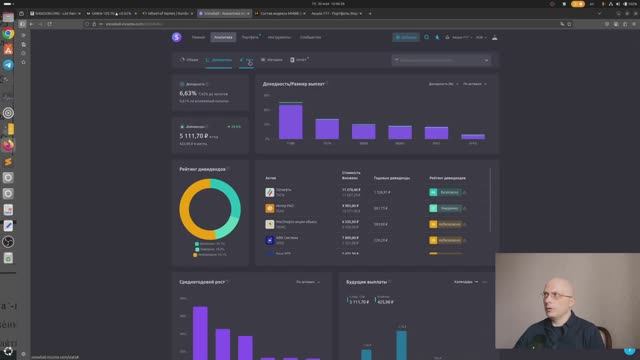Click info icon beside Рейтинг дивидендов title
The image size is (640, 360).
[x=229, y=169]
